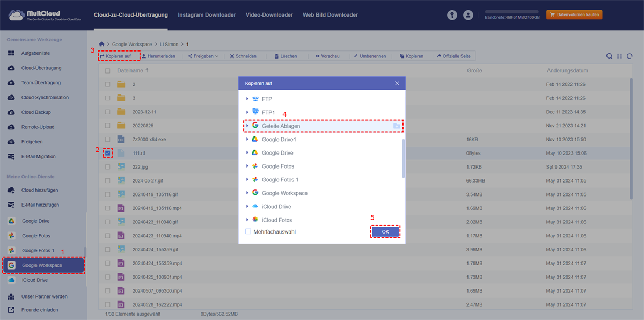Refresh the file list icon
The height and width of the screenshot is (320, 644).
pyautogui.click(x=630, y=56)
